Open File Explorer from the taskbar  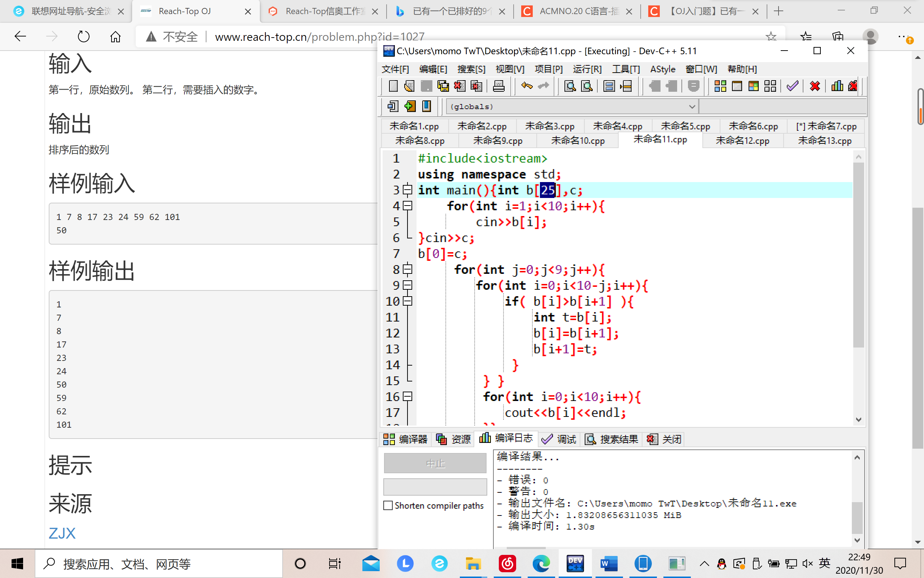(x=473, y=564)
